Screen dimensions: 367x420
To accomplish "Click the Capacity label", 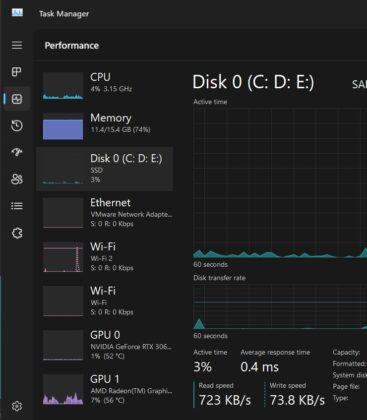I will 346,352.
